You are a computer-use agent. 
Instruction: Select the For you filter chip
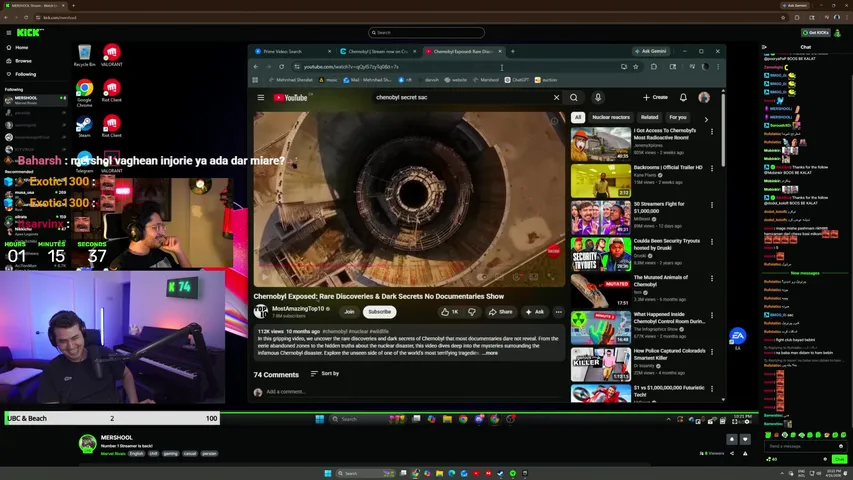coord(677,117)
